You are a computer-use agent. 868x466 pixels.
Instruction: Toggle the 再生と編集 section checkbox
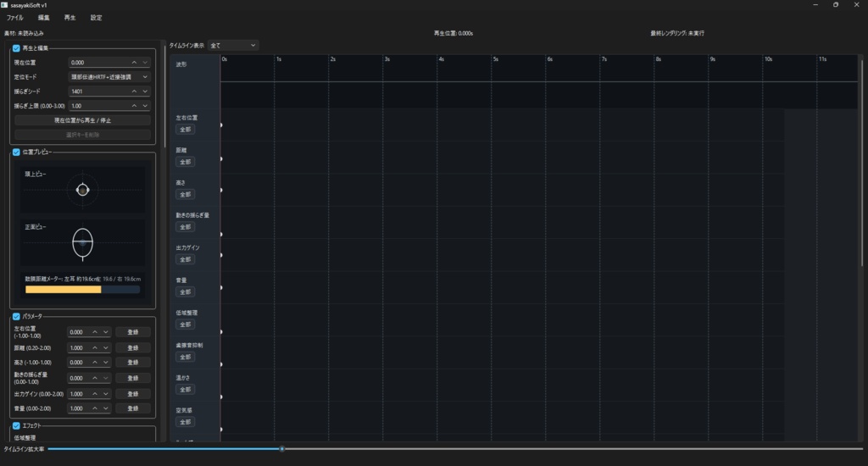point(16,48)
